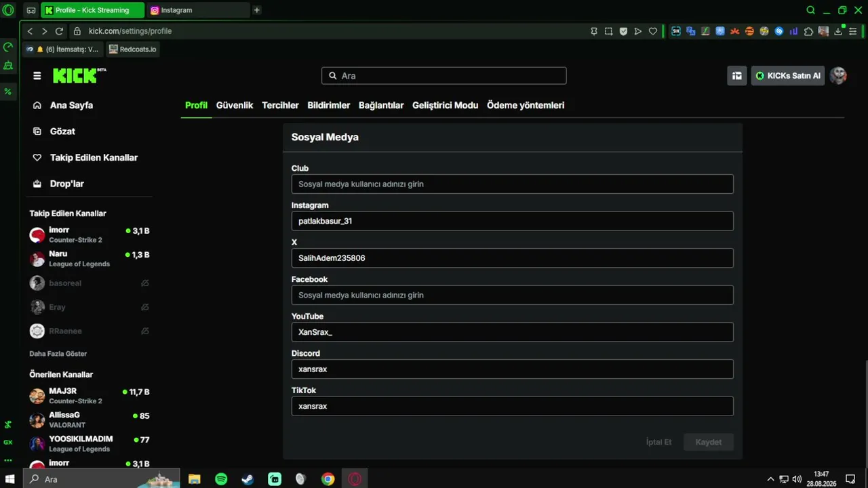Click the Kick logo
868x488 pixels.
pyautogui.click(x=79, y=75)
